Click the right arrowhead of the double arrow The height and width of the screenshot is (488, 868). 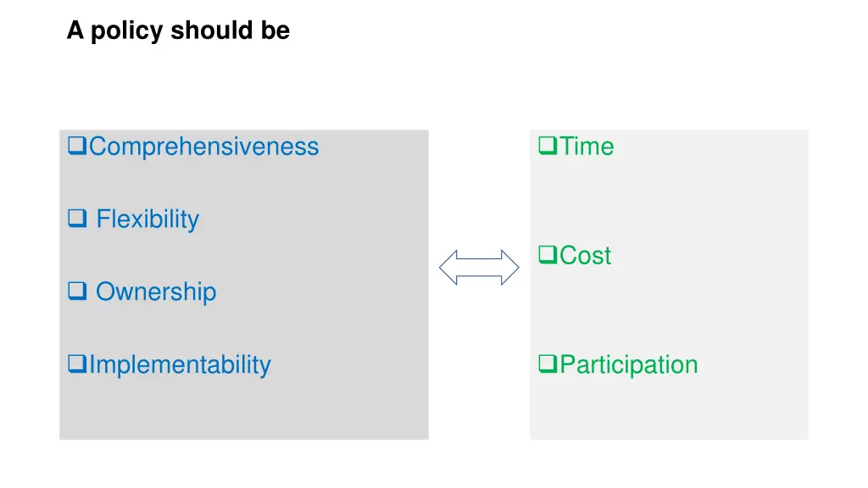pos(510,268)
